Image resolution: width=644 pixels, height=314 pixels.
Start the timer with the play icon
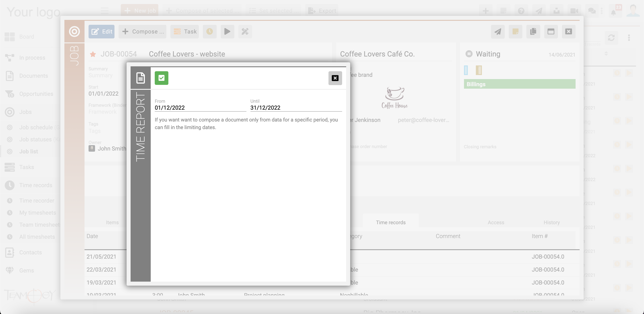[227, 31]
